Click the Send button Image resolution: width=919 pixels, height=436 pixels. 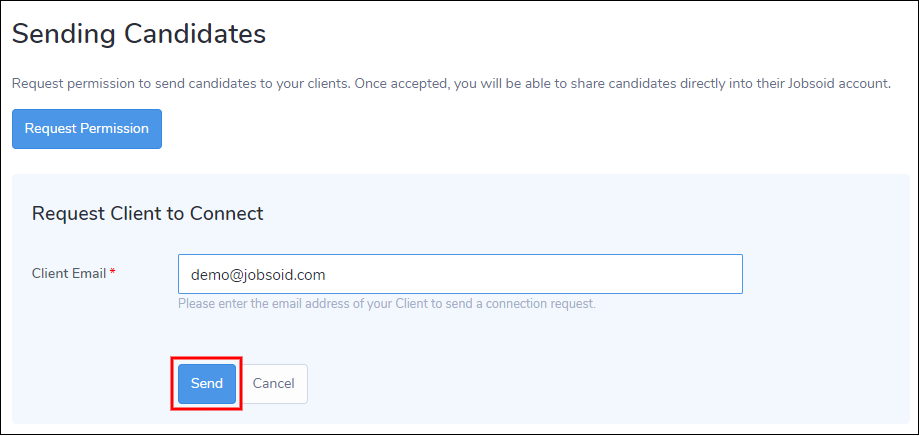pos(207,384)
